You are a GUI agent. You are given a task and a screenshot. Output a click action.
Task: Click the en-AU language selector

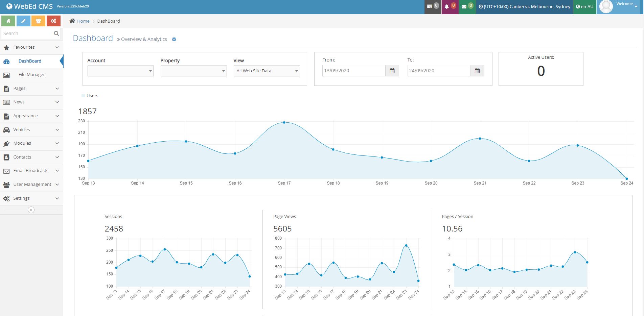click(585, 7)
